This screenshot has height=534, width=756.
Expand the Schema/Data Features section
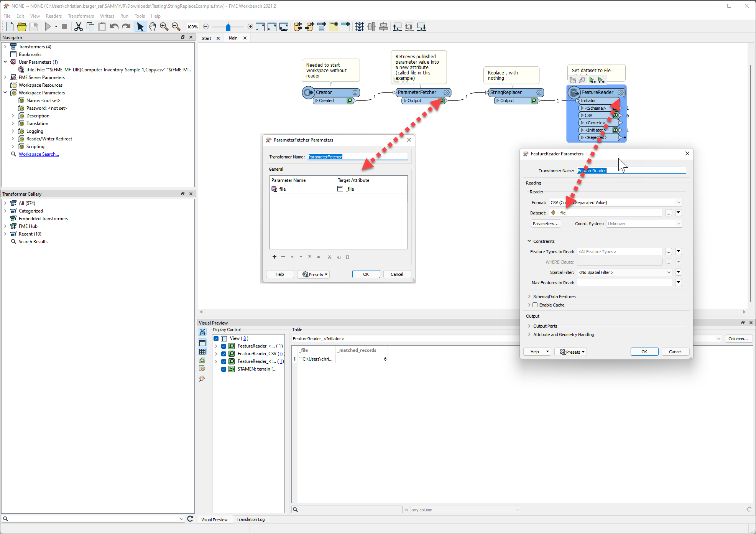pyautogui.click(x=529, y=297)
